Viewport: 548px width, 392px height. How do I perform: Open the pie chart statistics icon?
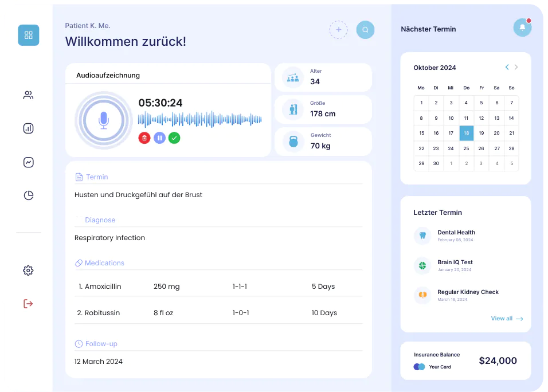click(x=29, y=196)
